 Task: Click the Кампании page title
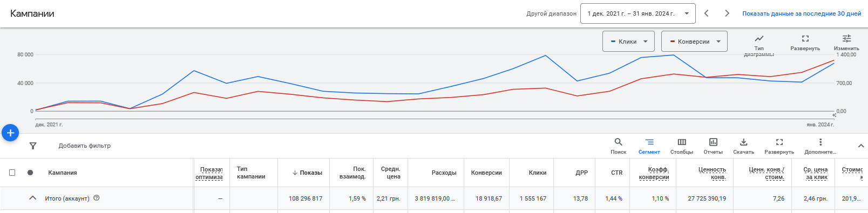(x=32, y=13)
